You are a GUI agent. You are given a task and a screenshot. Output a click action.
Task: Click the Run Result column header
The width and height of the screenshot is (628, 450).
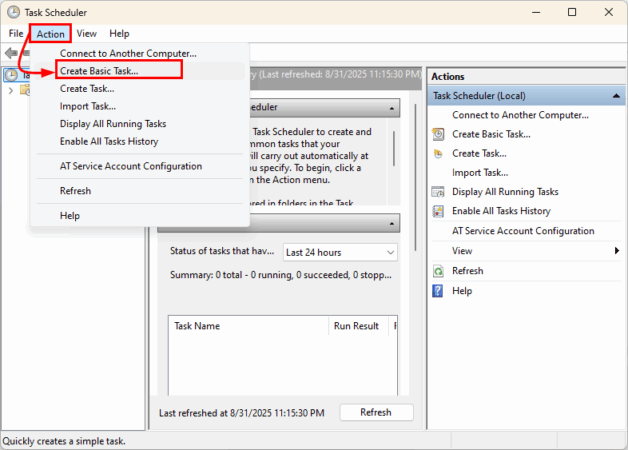(x=358, y=326)
